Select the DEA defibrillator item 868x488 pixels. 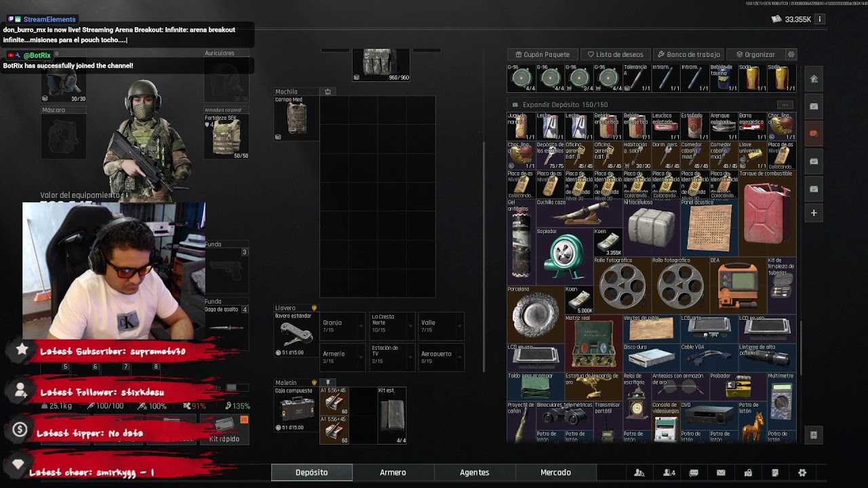coord(738,285)
